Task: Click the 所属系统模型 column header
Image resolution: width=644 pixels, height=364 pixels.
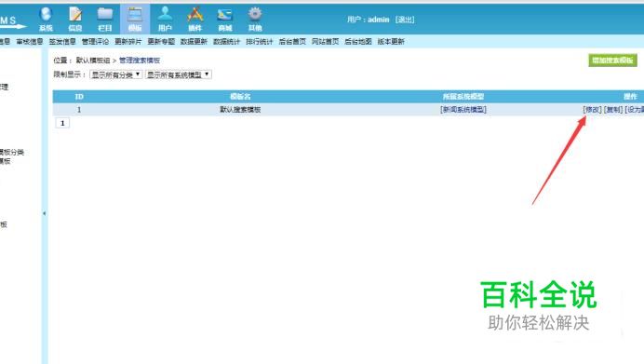Action: (463, 97)
